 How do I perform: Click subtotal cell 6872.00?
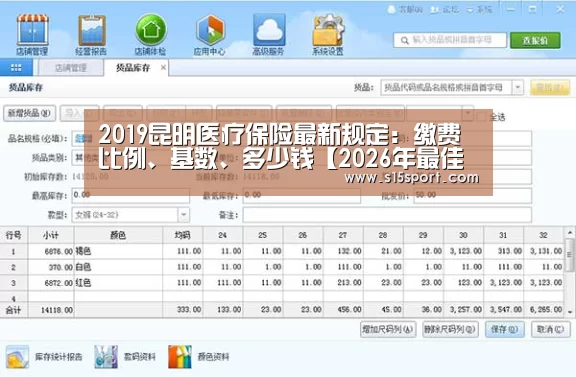51,283
